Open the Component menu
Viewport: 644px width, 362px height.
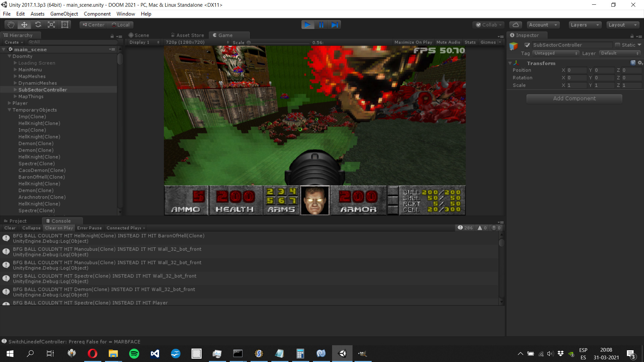coord(97,14)
